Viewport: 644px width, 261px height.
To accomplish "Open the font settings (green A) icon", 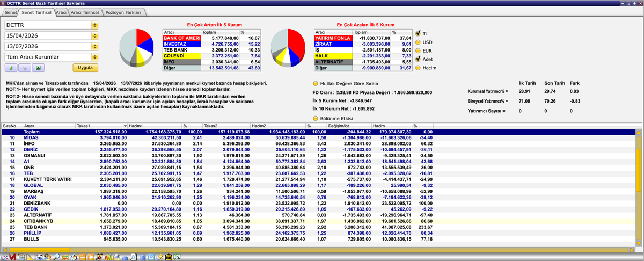I will (x=12, y=68).
